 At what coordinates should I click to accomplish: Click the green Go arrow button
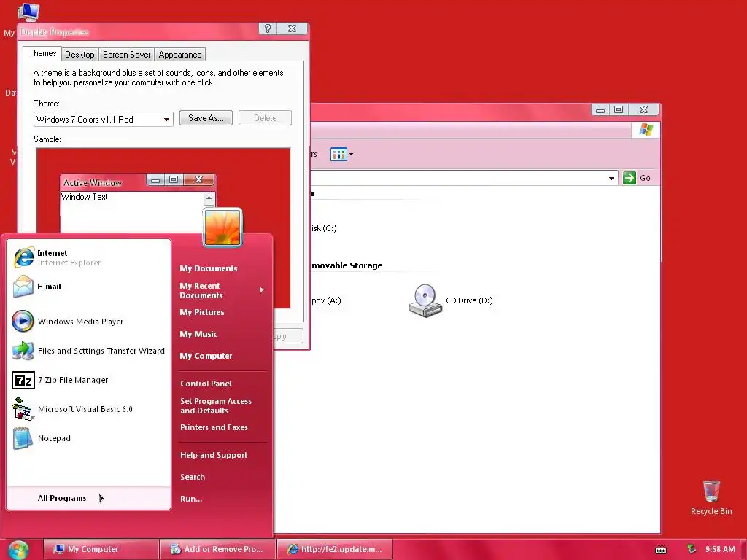630,178
